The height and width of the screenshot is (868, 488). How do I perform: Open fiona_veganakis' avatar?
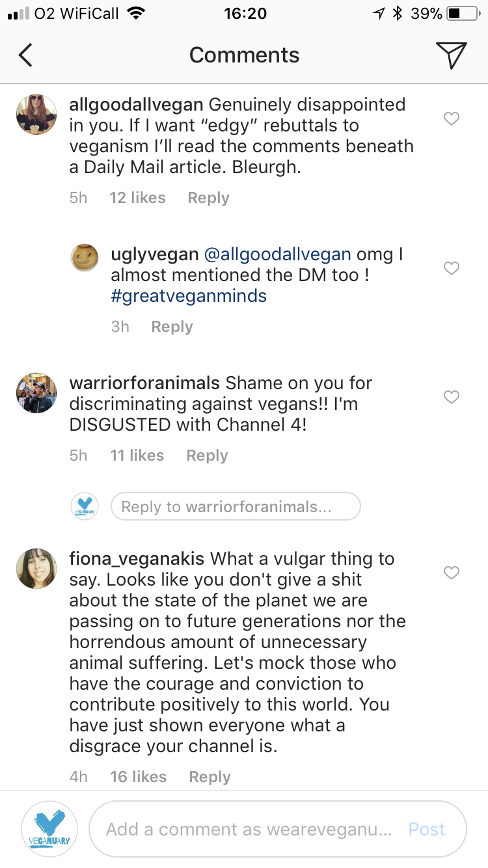coord(36,568)
